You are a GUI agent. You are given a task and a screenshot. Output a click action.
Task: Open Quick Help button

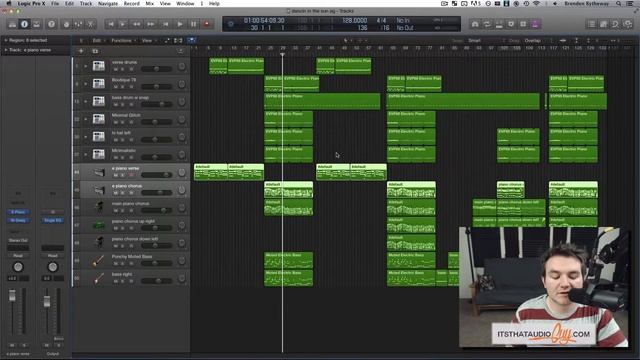tap(51, 24)
